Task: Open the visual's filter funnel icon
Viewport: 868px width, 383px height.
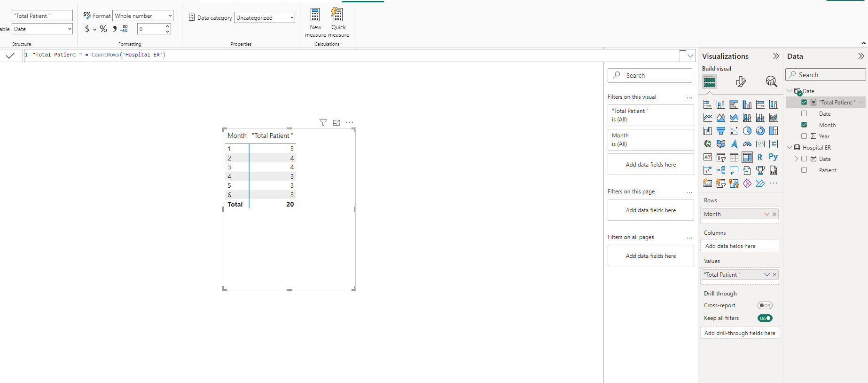Action: [x=323, y=123]
